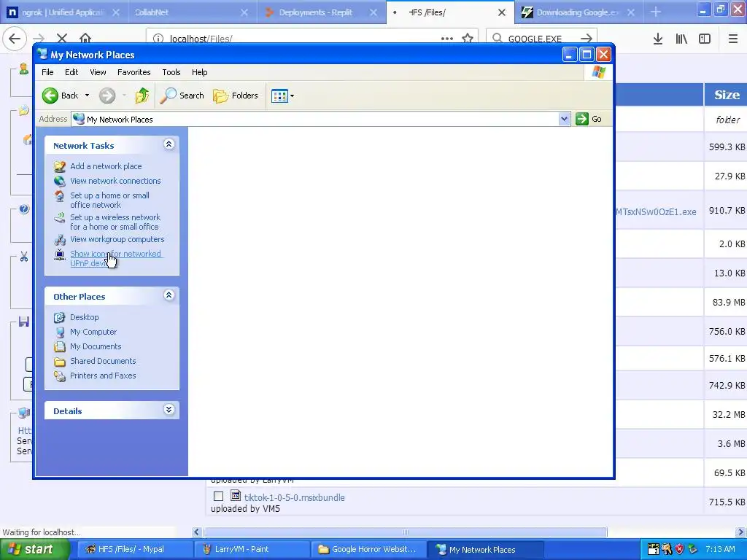Open My Documents from Other Places

coord(96,346)
